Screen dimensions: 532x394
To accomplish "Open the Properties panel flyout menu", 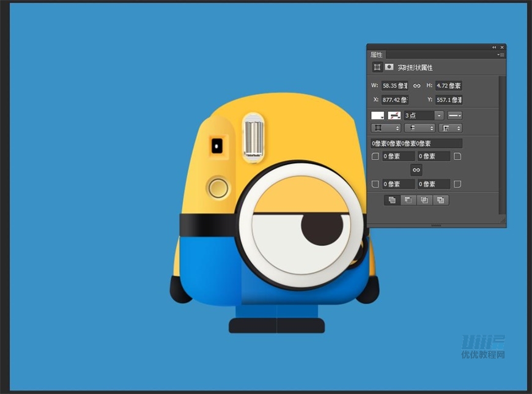I will (x=501, y=55).
